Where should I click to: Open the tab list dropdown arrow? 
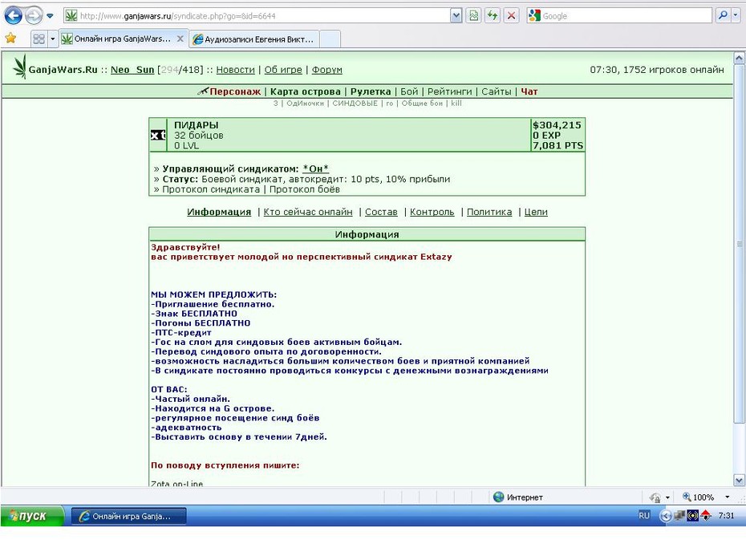(x=52, y=39)
